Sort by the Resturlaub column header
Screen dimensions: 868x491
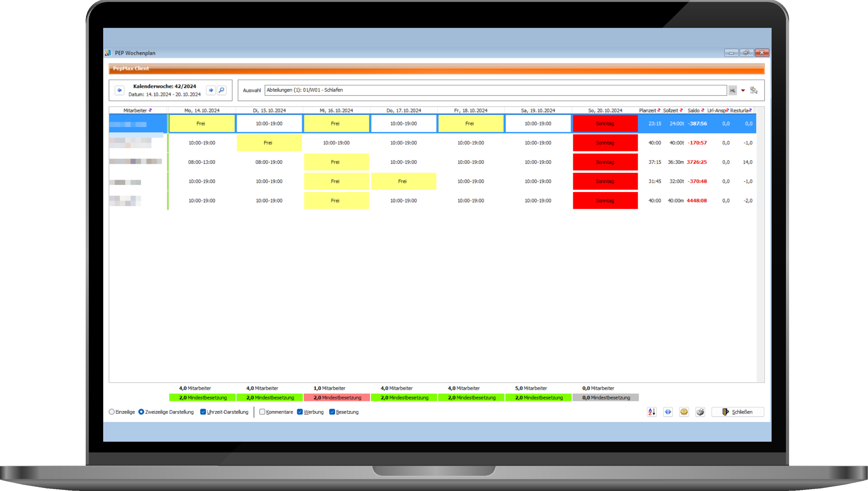click(741, 110)
